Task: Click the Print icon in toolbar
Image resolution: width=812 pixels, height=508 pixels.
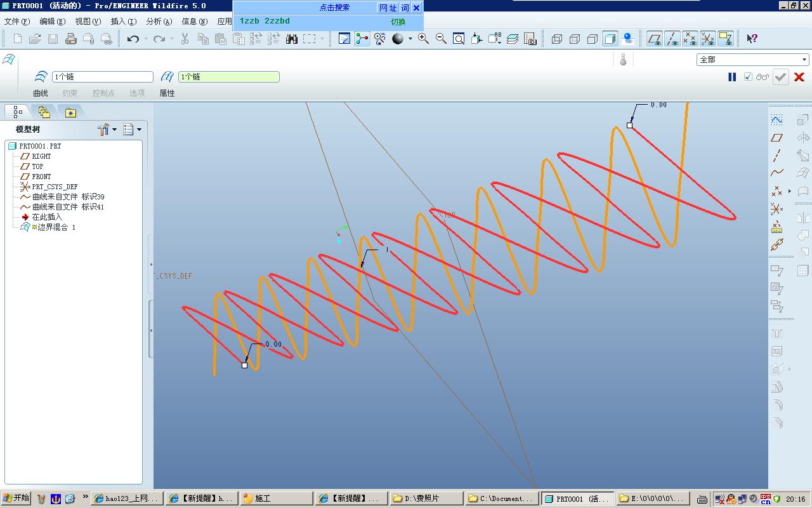Action: pyautogui.click(x=71, y=39)
